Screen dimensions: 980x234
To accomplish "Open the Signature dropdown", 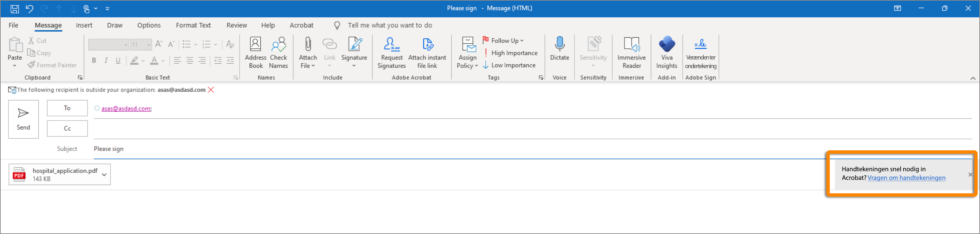I will click(354, 65).
